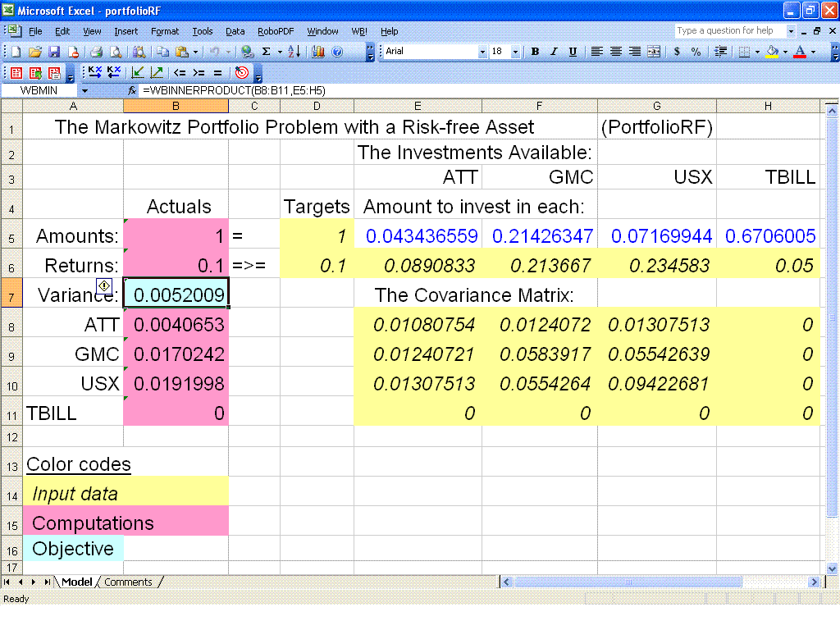Toggle Align Right

point(635,52)
